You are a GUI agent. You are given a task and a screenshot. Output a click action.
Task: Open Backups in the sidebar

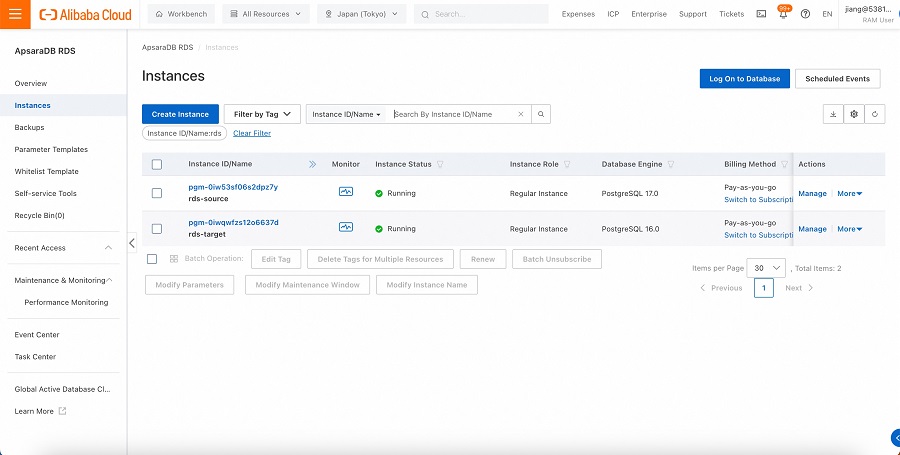click(29, 127)
